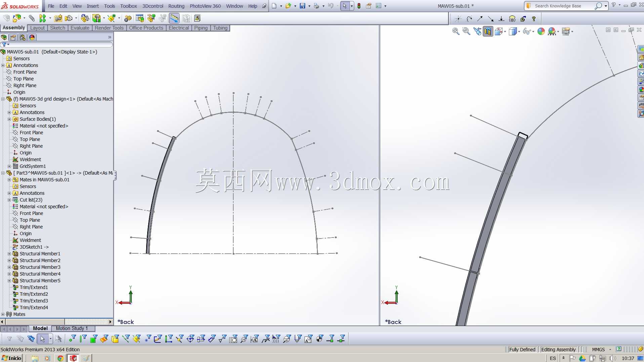
Task: Open the View Orientation dropdown arrow
Action: pos(505,32)
